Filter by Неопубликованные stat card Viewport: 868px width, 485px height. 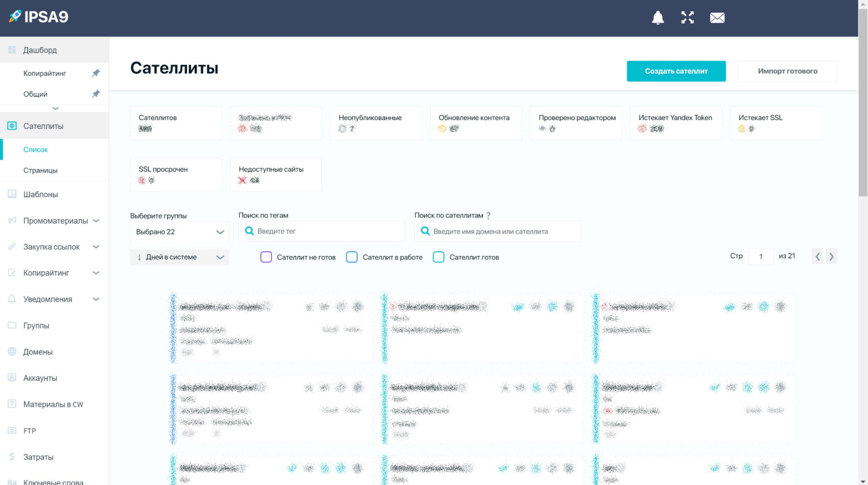376,123
